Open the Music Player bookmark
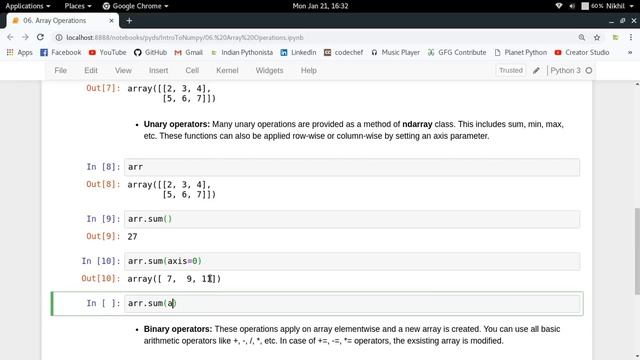Screen dimensions: 640x360 (x=395, y=52)
